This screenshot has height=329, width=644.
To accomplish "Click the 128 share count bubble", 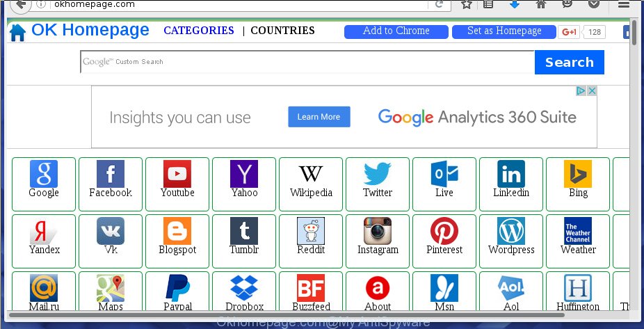I will (595, 32).
